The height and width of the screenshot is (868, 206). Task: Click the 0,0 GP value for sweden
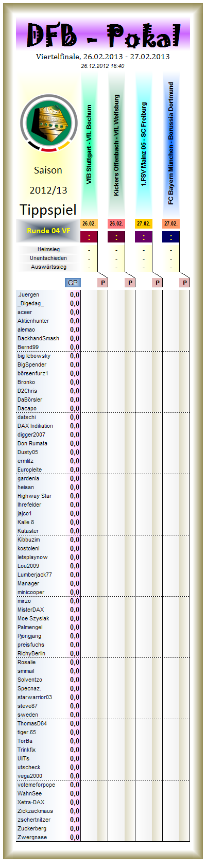(75, 715)
